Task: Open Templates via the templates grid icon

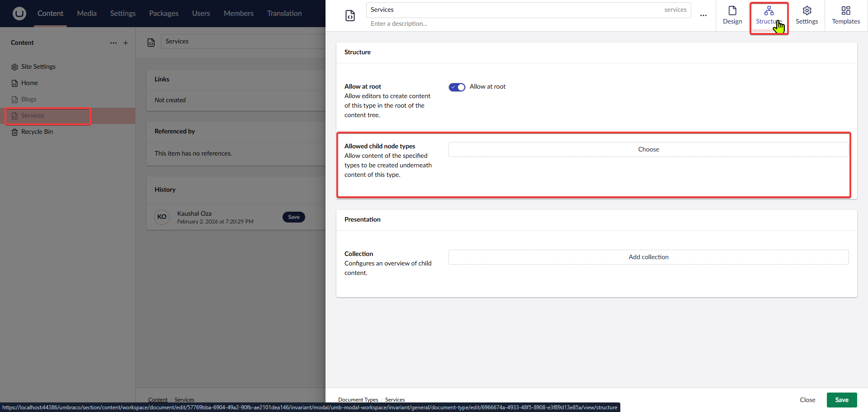Action: click(845, 11)
